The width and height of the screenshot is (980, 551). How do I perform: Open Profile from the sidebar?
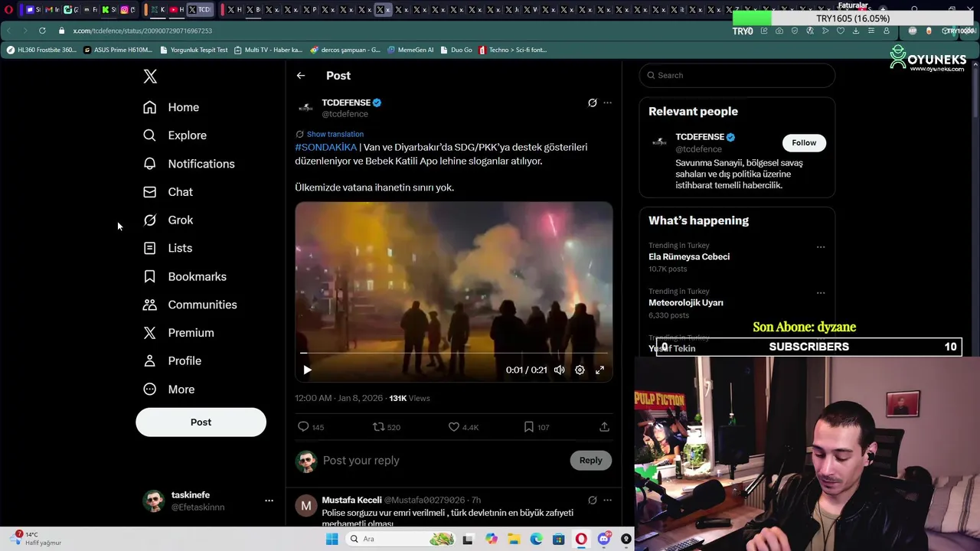point(172,360)
